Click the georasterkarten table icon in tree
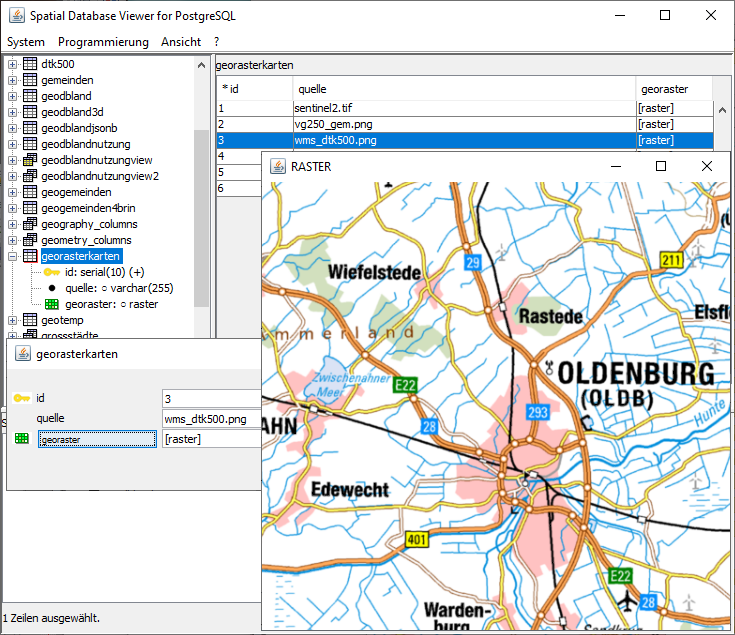The width and height of the screenshot is (735, 635). click(x=30, y=256)
